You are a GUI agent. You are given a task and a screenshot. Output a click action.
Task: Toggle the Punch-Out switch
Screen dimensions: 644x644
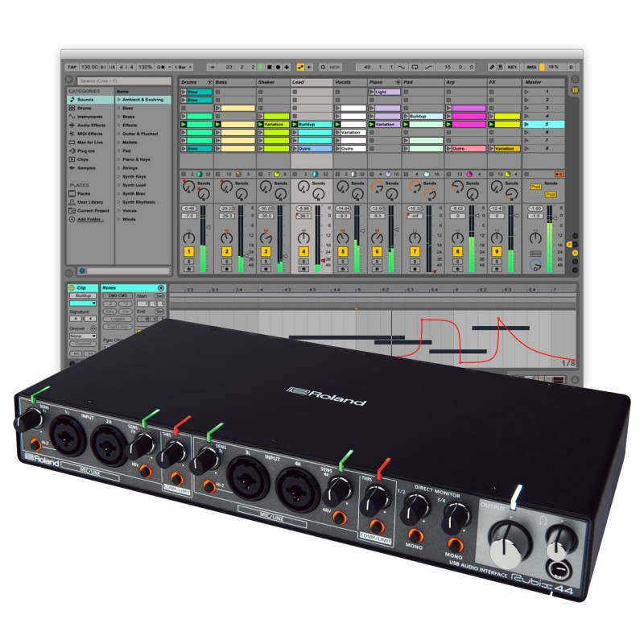click(428, 67)
